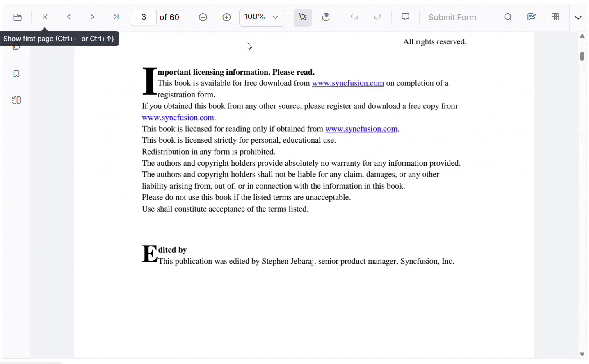Open the www.syncfusion.com link after 'obtained from'

pyautogui.click(x=361, y=129)
